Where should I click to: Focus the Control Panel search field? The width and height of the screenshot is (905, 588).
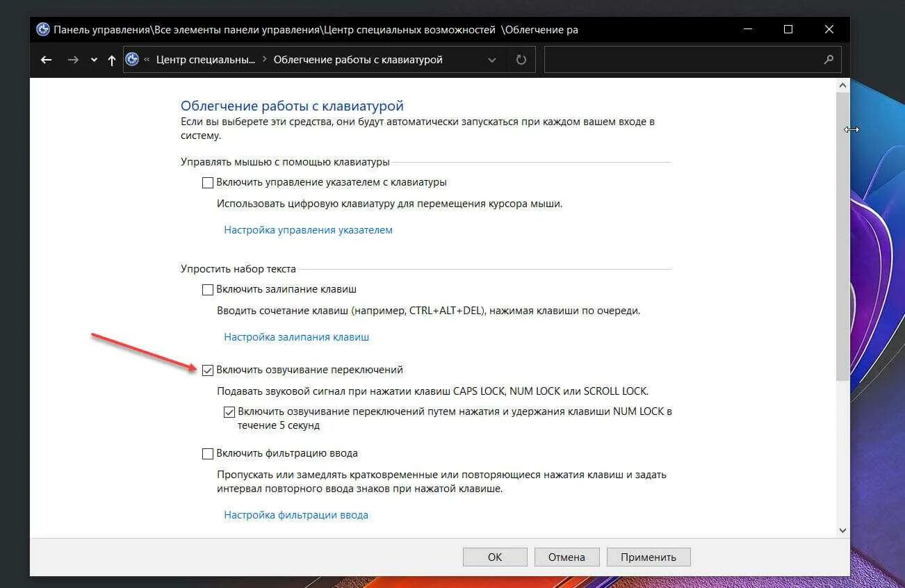[692, 60]
